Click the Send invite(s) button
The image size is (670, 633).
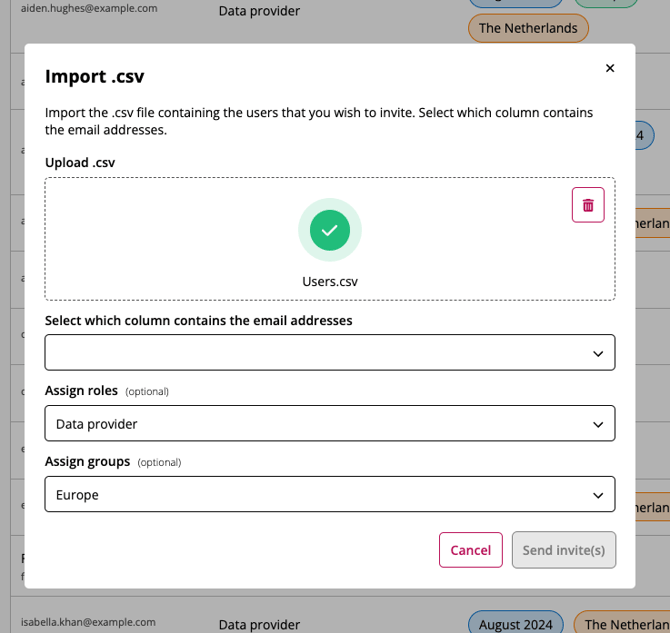pos(564,550)
